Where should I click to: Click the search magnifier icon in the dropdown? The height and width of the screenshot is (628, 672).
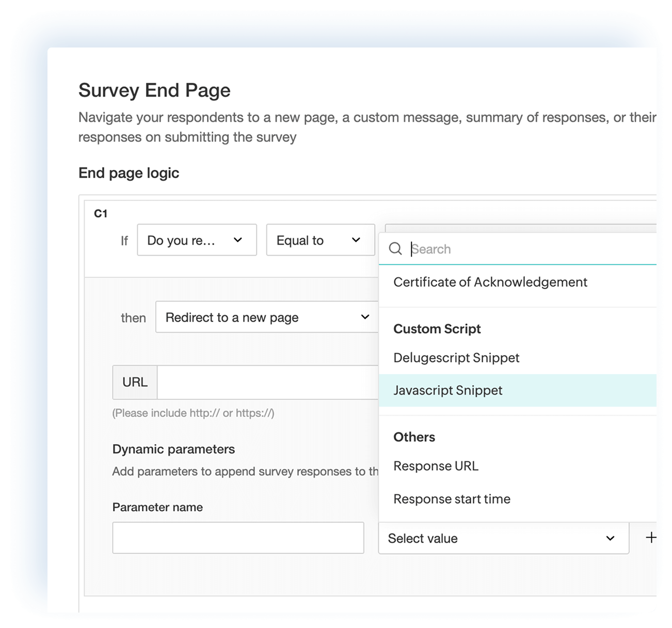[395, 249]
